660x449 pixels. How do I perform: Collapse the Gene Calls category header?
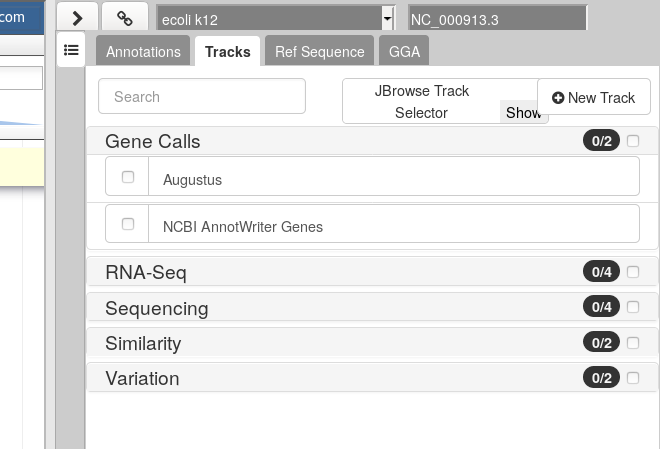point(152,141)
